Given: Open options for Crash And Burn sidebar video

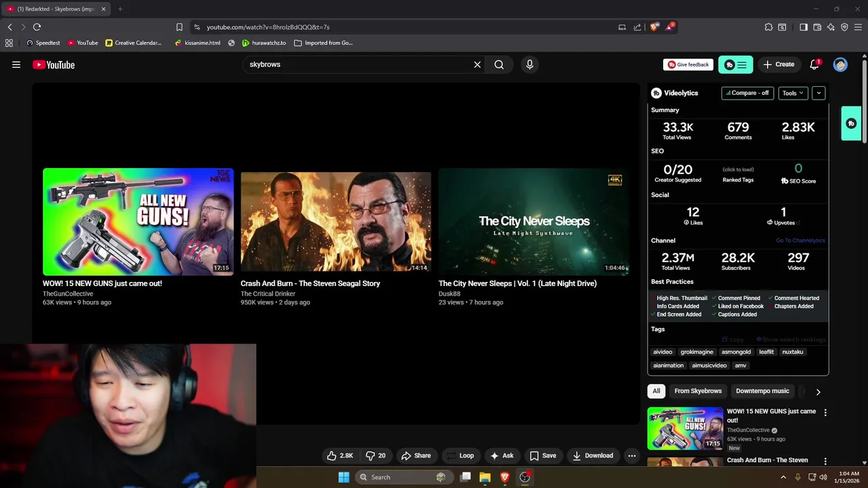Looking at the screenshot, I should (825, 461).
